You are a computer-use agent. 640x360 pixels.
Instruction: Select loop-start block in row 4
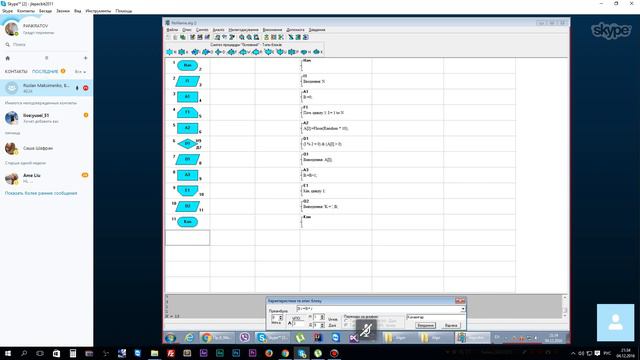[x=187, y=112]
